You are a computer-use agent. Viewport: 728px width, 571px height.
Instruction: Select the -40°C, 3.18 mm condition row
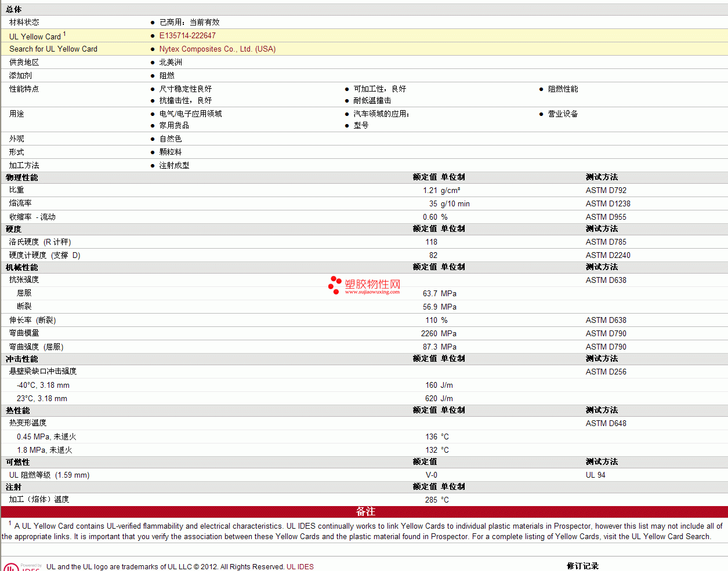pyautogui.click(x=43, y=385)
